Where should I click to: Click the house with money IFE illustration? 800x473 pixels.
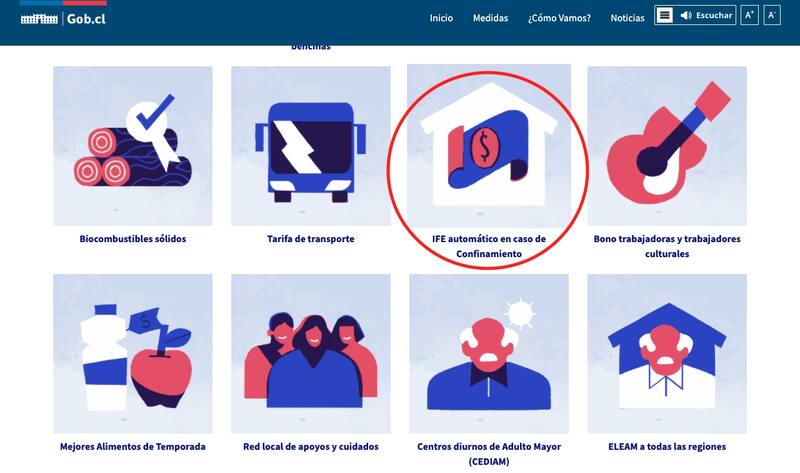point(489,146)
